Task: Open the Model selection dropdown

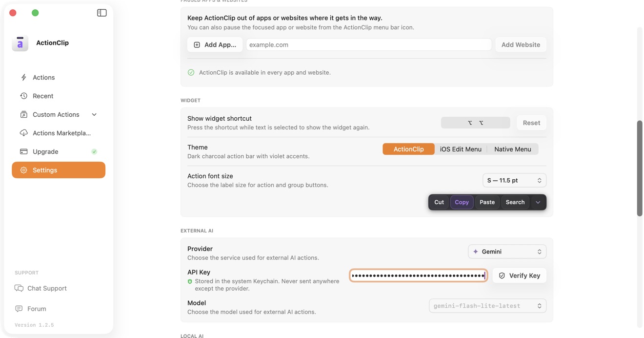Action: 487,306
